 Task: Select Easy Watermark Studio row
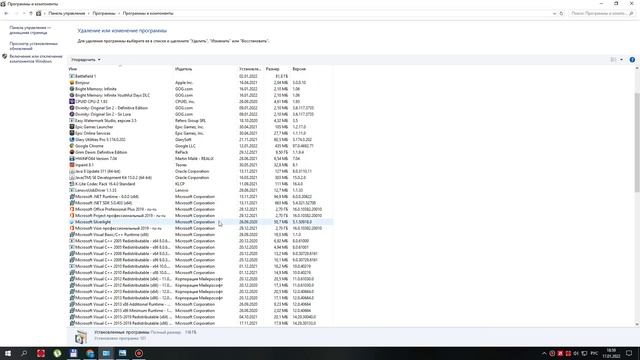click(200, 120)
